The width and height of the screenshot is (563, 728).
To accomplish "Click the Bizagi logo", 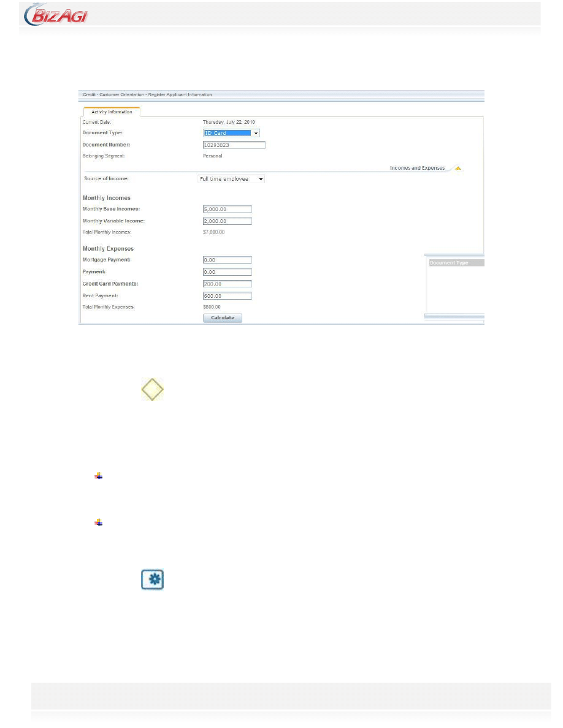I will click(x=56, y=15).
